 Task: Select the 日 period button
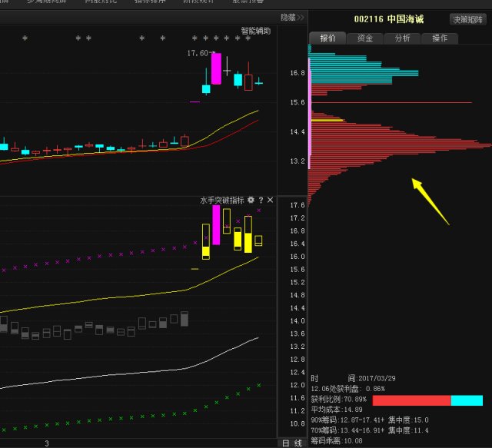coord(286,443)
